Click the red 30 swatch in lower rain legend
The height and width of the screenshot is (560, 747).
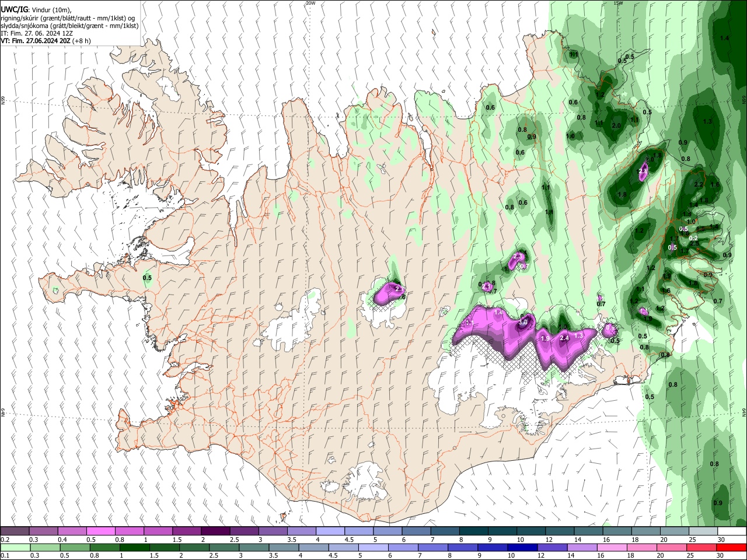(732, 548)
